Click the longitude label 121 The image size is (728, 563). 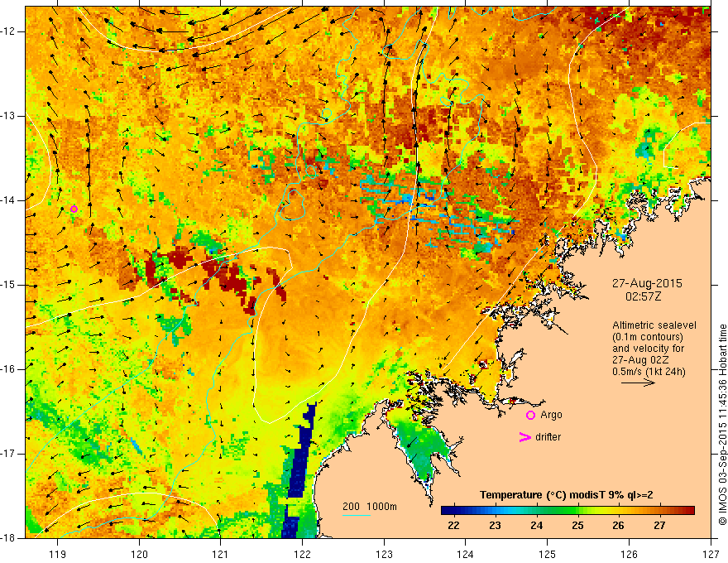coord(221,554)
